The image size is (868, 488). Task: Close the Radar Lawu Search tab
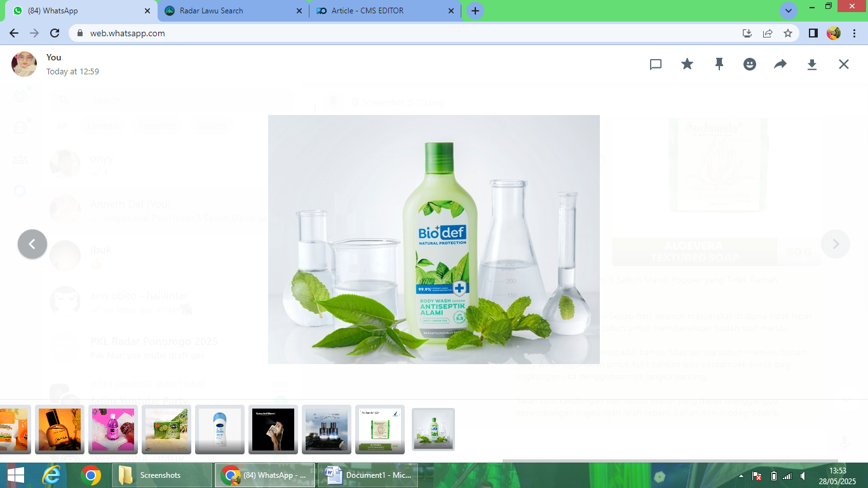[299, 11]
